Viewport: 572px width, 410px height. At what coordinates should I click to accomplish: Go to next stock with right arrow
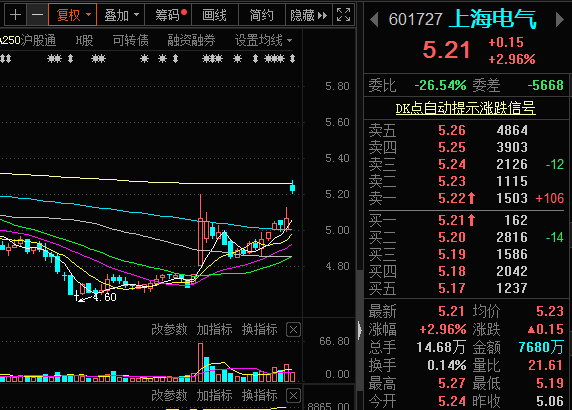559,20
